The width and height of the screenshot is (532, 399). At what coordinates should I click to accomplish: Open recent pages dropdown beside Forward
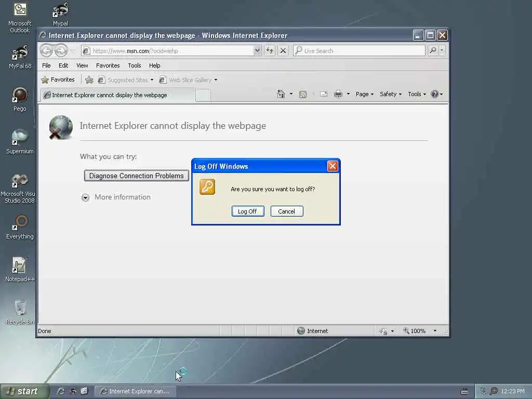pyautogui.click(x=73, y=51)
